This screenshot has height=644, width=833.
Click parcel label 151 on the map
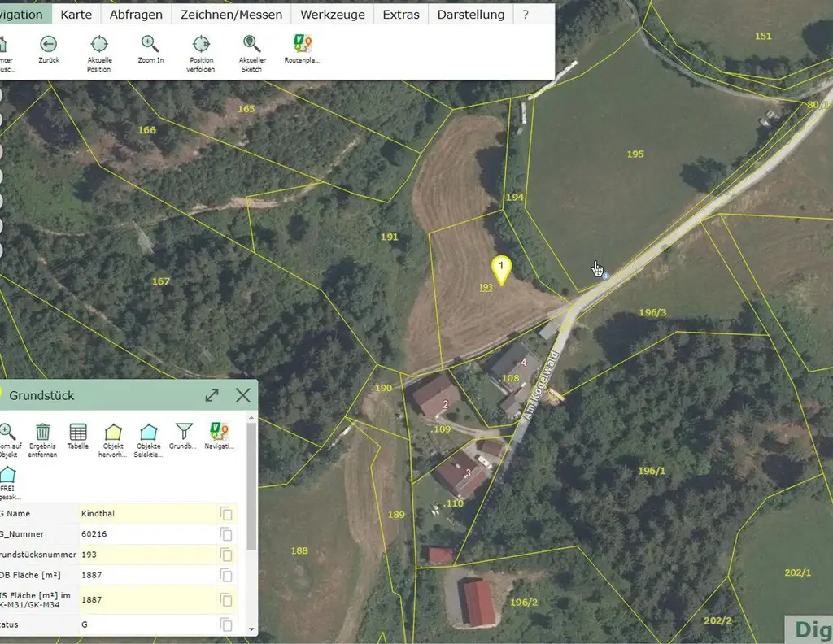pos(763,36)
